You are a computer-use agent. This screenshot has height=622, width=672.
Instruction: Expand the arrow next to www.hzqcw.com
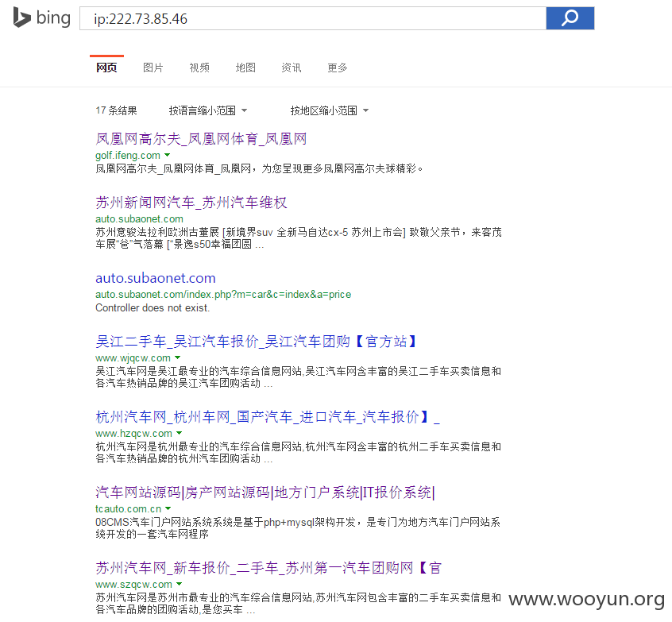180,433
